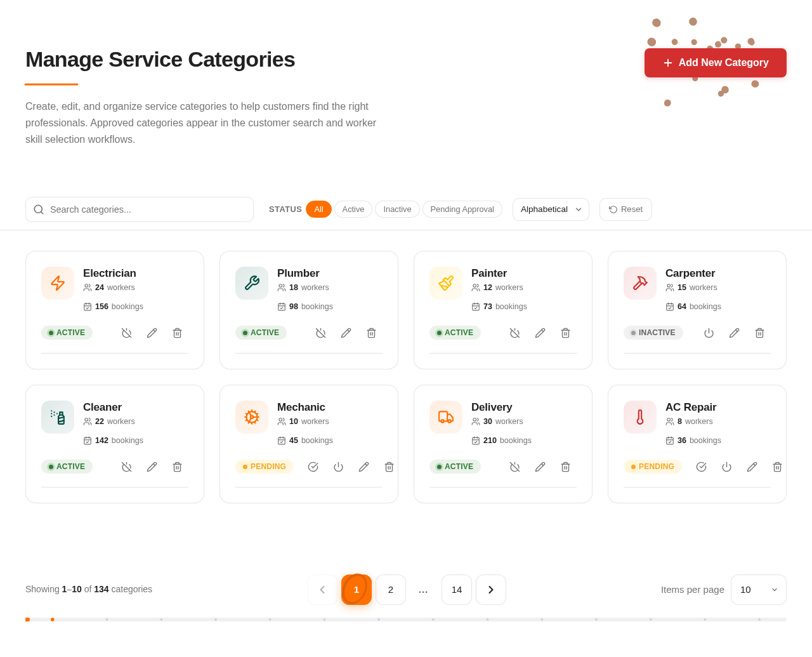Image resolution: width=812 pixels, height=657 pixels.
Task: Edit the Painter category
Action: point(540,333)
